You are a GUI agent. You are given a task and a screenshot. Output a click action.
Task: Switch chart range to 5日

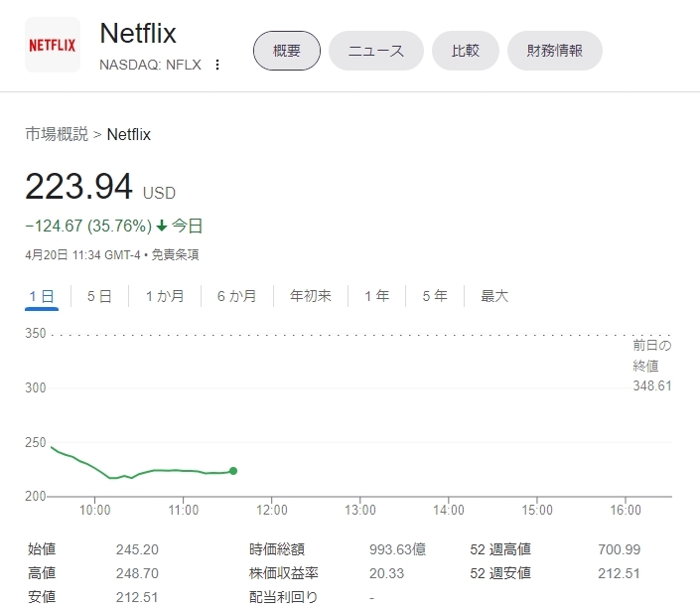(99, 296)
